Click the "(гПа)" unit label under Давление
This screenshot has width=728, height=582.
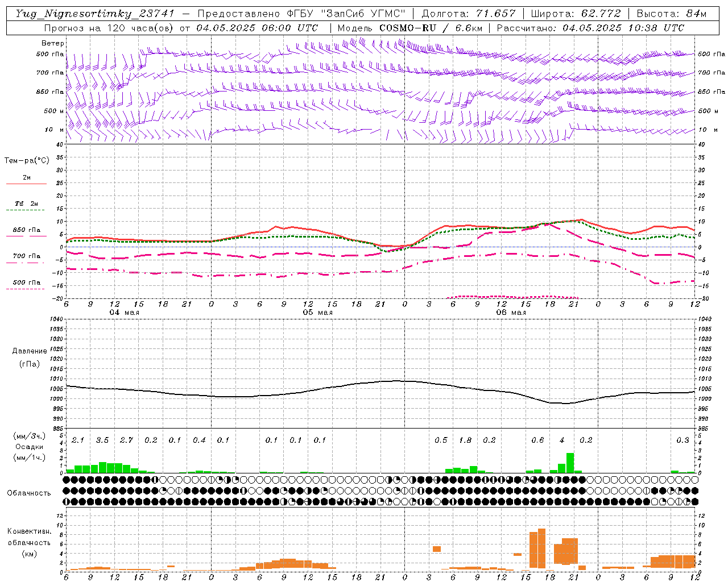(x=30, y=364)
